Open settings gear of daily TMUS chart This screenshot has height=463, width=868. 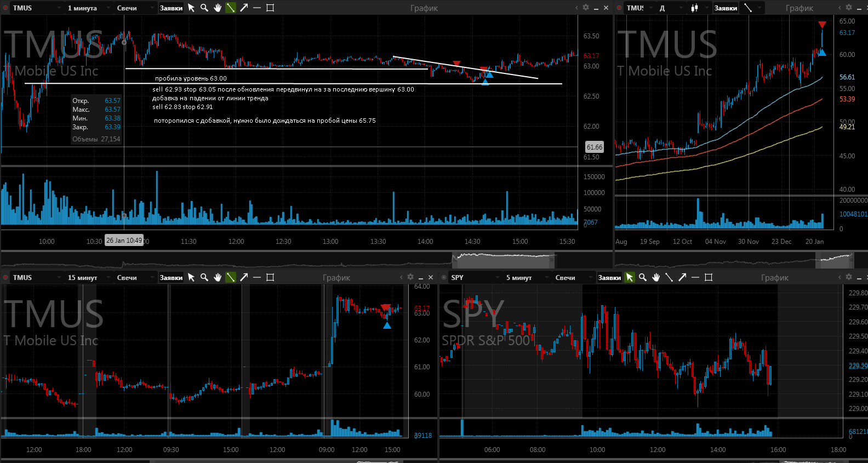pos(849,8)
